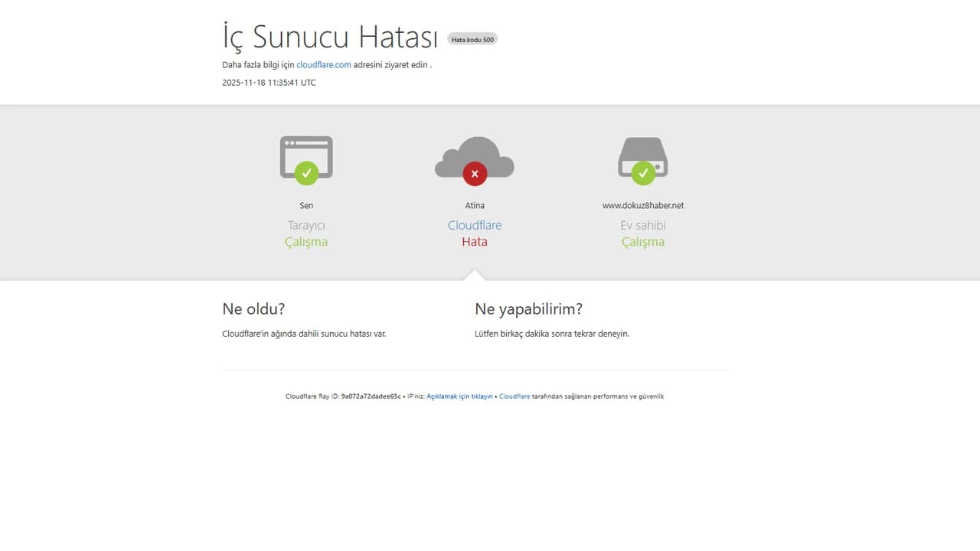Click the green checkmark on the host icon

click(643, 172)
